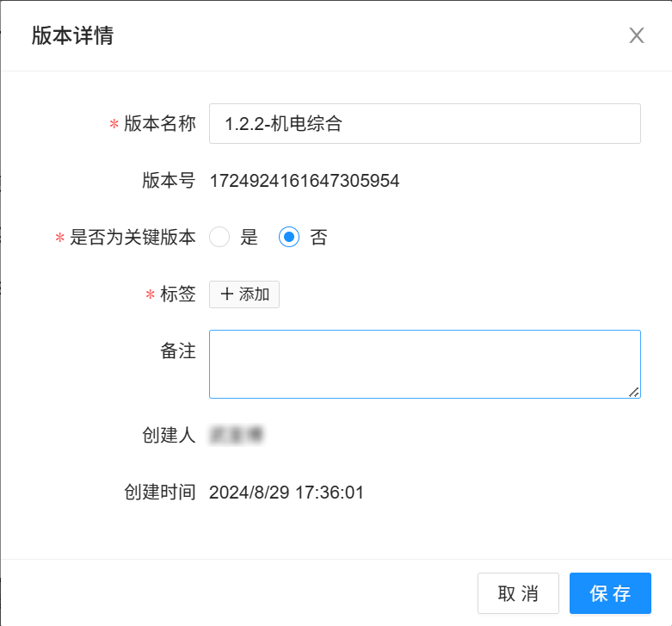Click the 版本名称 field label

(x=160, y=123)
